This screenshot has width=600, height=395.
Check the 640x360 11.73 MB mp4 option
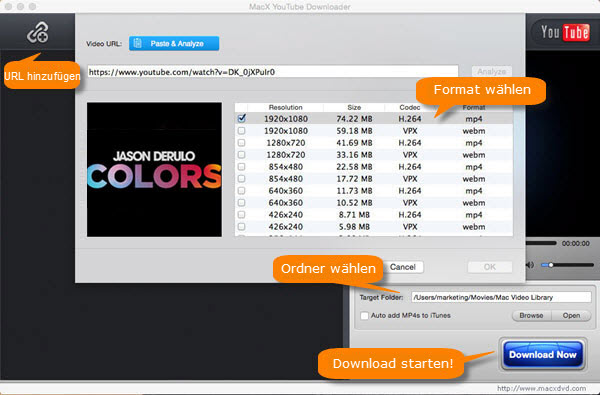coord(241,191)
